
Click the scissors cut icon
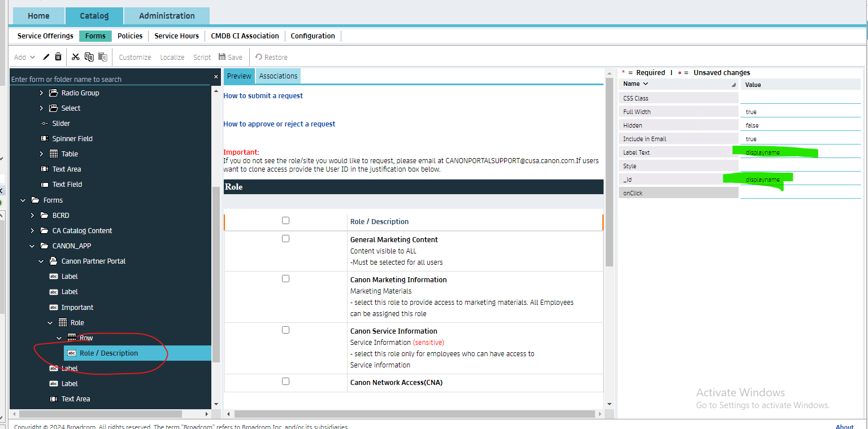pyautogui.click(x=76, y=57)
